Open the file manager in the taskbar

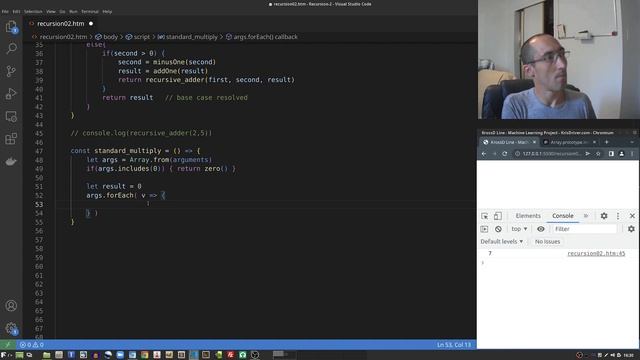pos(46,355)
